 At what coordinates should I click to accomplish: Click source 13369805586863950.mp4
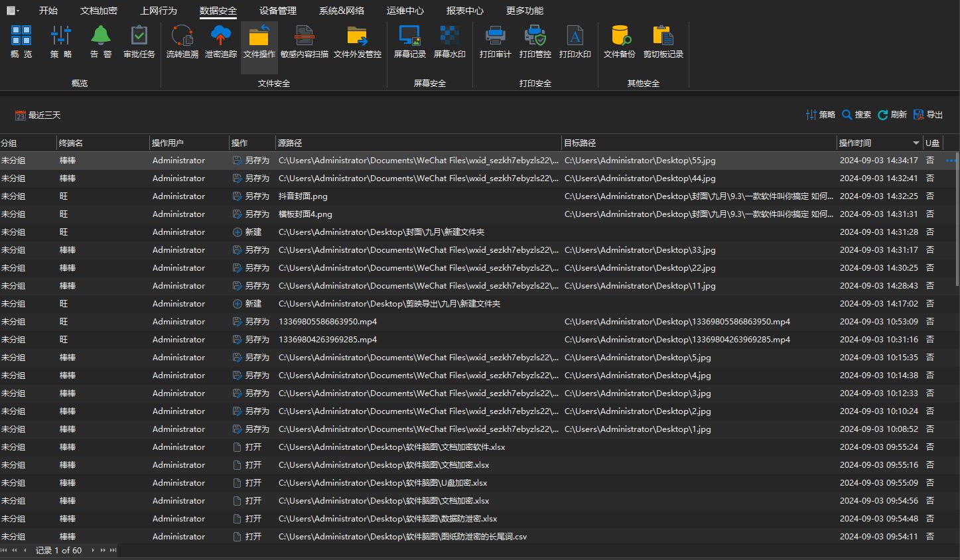pyautogui.click(x=328, y=322)
